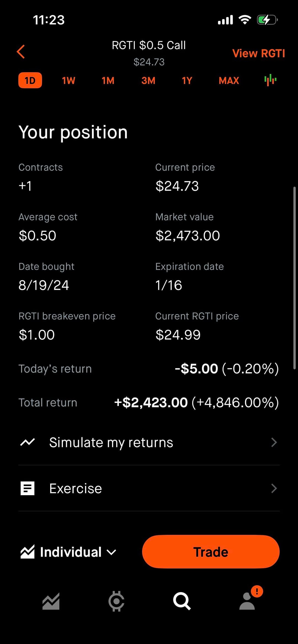Select the MAX chart range
Screen dimensions: 298x644
[229, 80]
